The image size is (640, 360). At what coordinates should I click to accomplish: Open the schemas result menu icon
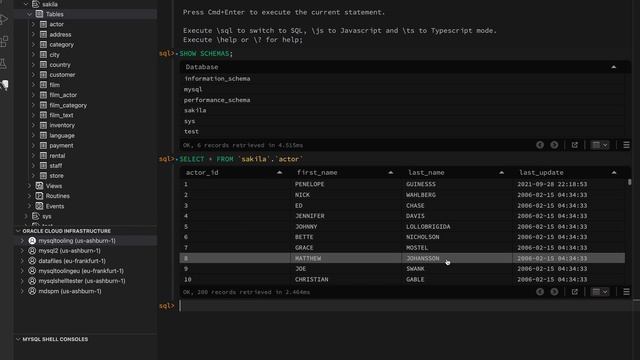coord(626,145)
